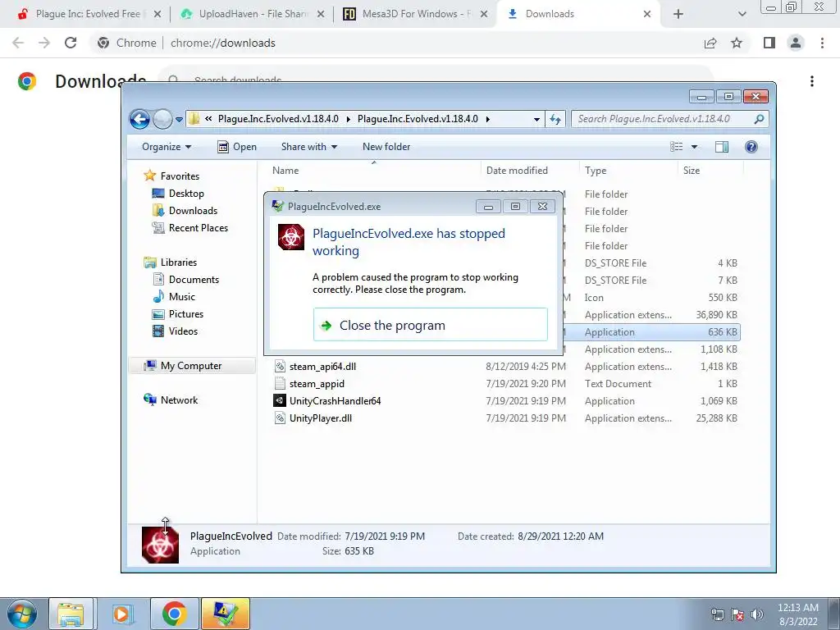Click New folder in Explorer toolbar
The image size is (840, 630).
pyautogui.click(x=386, y=147)
